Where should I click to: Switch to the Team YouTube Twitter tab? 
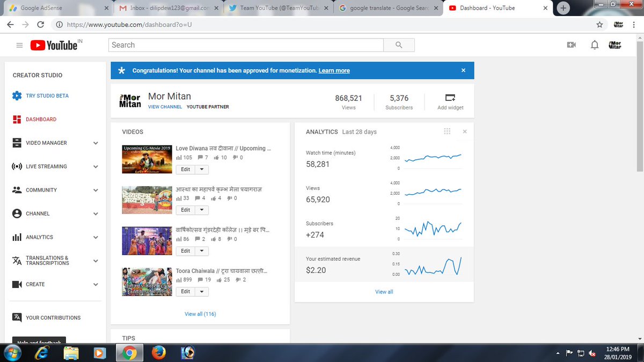277,8
